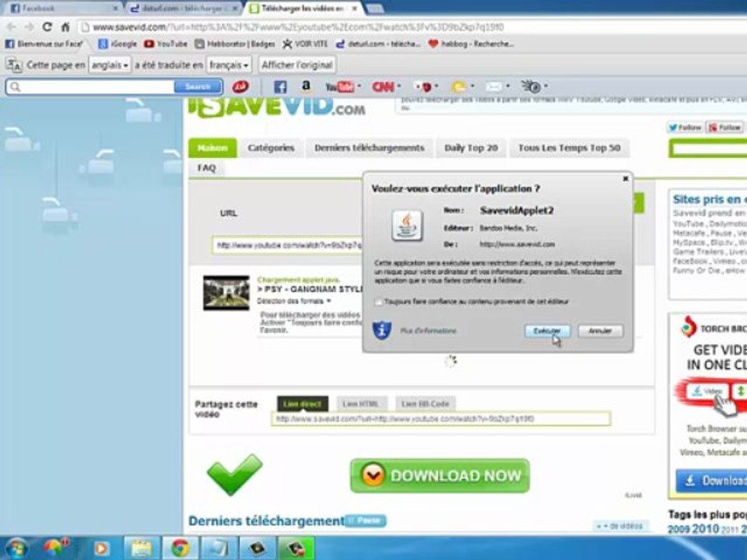Expand 'Détection des formats' dropdown

(293, 301)
